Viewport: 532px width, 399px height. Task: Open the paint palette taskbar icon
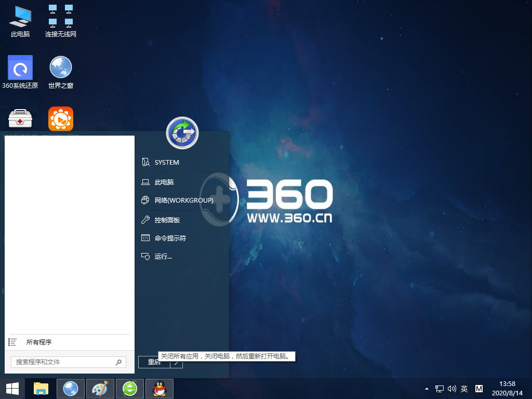100,389
